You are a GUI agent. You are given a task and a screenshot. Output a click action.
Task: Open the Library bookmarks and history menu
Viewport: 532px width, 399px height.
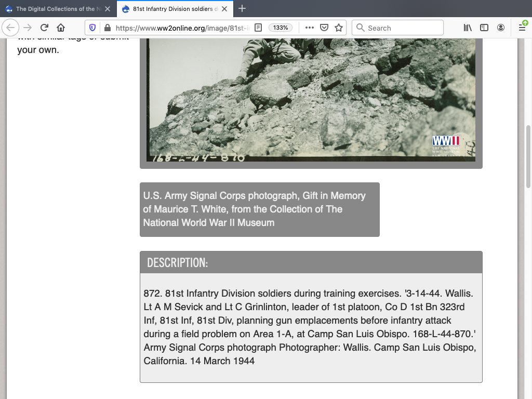tap(468, 28)
